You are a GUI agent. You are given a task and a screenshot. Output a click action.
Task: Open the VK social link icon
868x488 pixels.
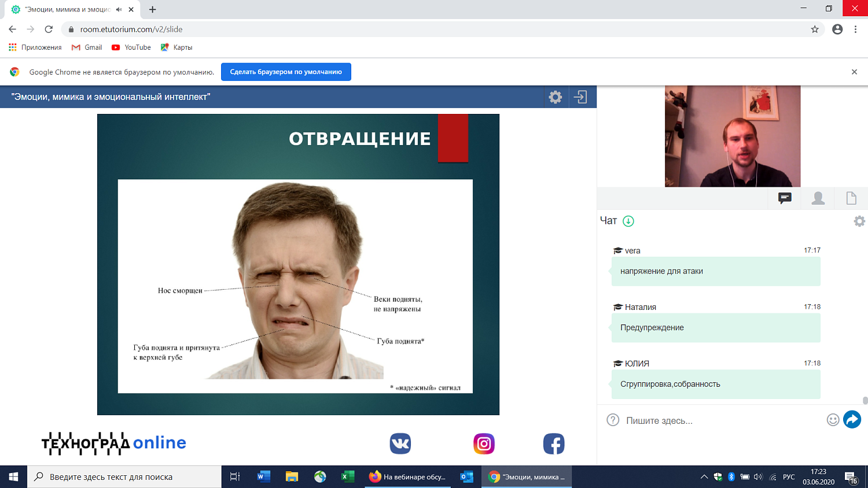pos(400,443)
